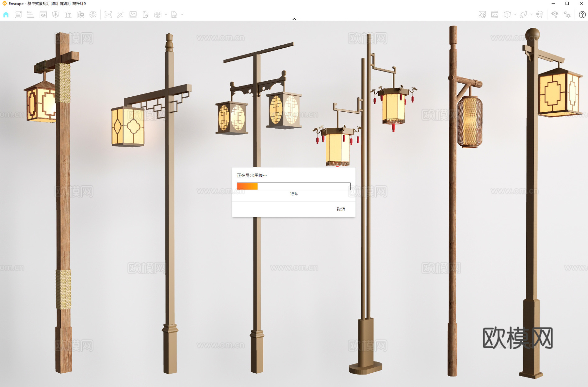Open the asset library buildings icon
588x387 pixels.
coord(68,15)
